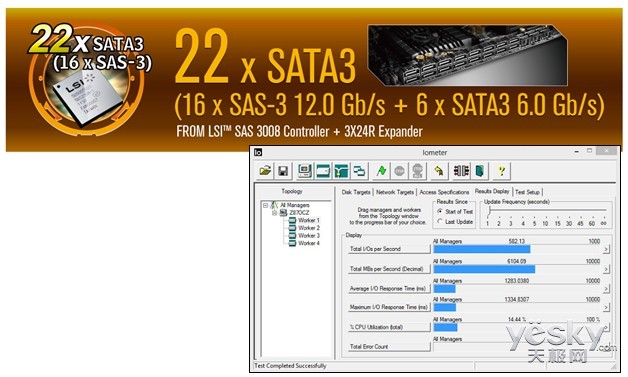Collapse the All Managers tree node
Screen dimensions: 628x377
[x=266, y=205]
